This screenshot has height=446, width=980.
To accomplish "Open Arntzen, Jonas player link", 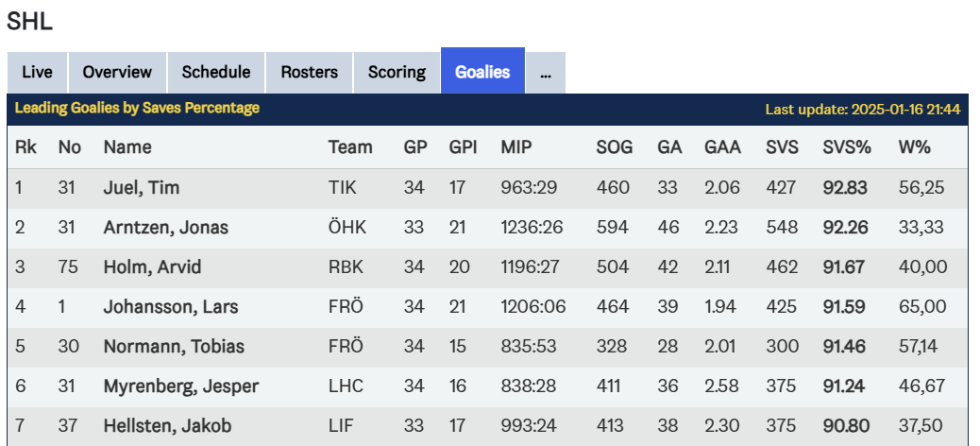I will 165,228.
